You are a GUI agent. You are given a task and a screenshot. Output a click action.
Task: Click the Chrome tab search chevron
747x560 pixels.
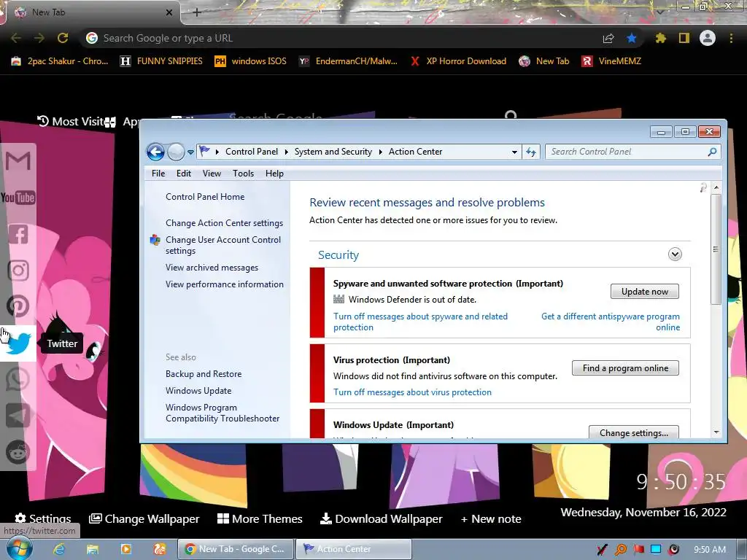[660, 12]
